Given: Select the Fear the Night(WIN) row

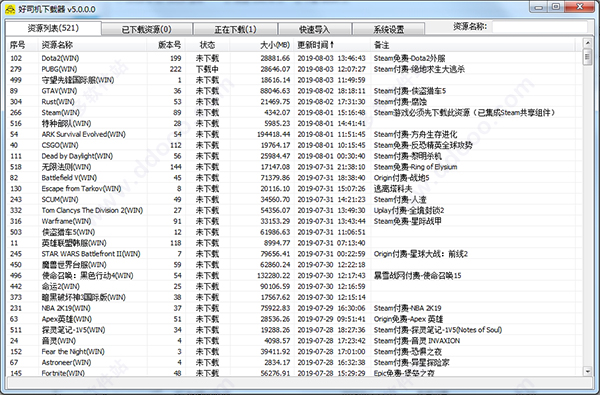Looking at the screenshot, I should (295, 352).
